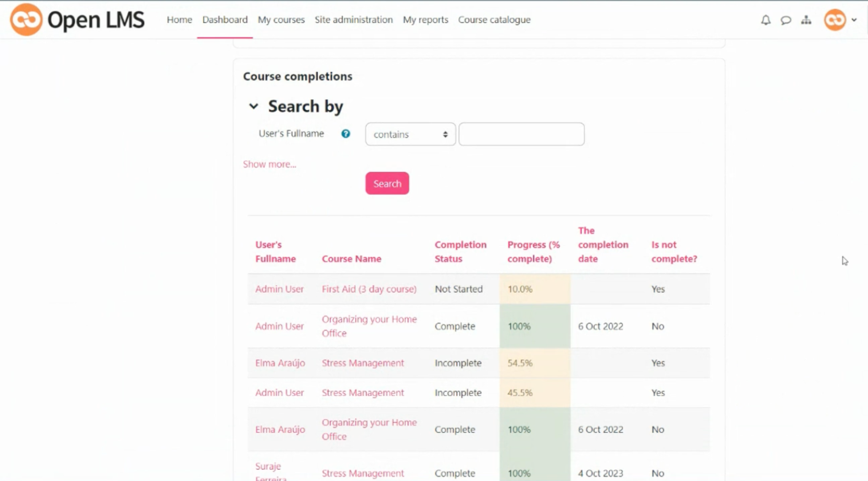Open help for User's Fullname filter
868x481 pixels.
tap(346, 134)
